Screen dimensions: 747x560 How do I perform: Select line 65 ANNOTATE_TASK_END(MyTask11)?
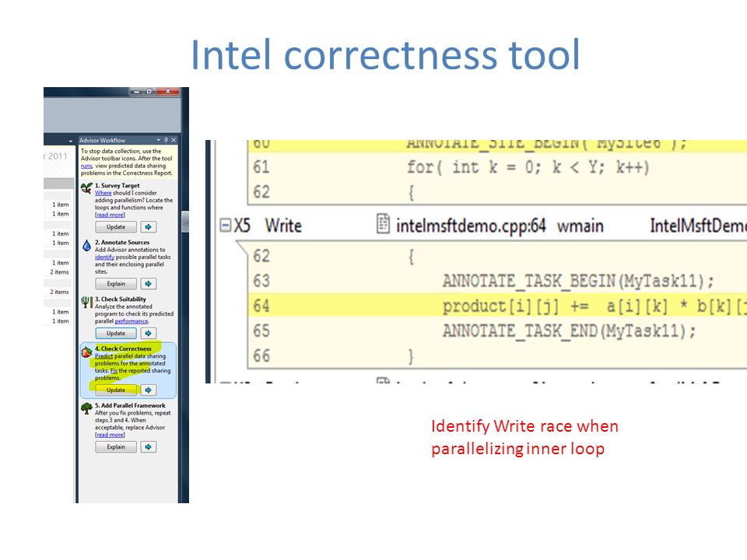click(497, 331)
